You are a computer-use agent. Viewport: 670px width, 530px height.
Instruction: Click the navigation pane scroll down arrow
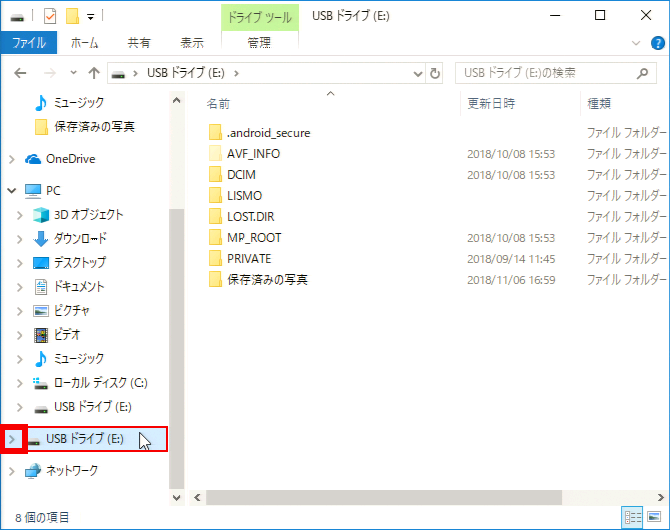[x=176, y=498]
